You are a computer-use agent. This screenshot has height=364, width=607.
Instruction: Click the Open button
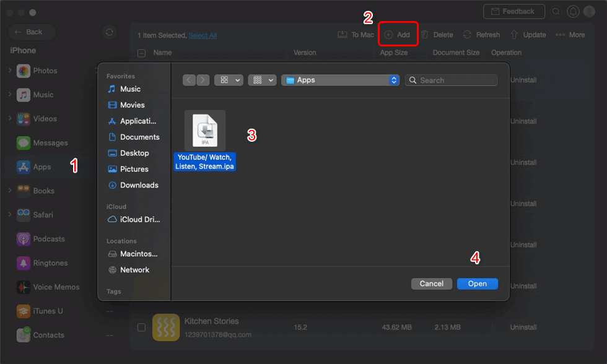click(478, 284)
